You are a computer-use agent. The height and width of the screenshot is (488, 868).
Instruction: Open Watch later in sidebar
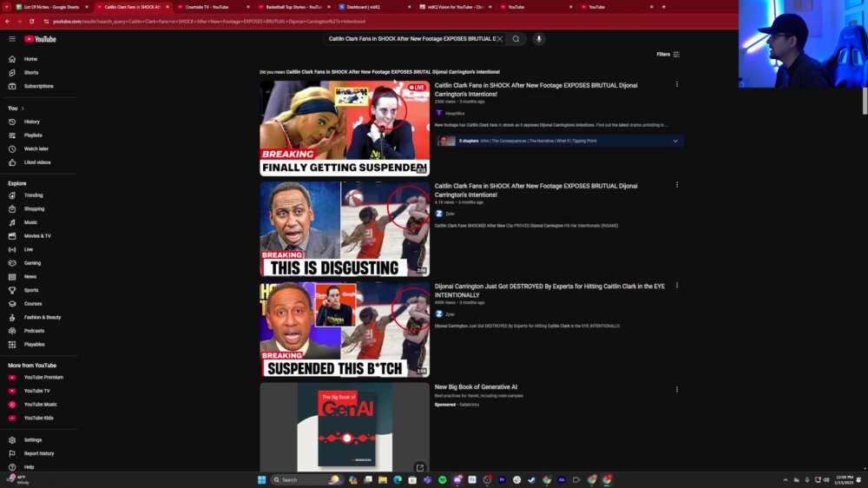36,149
